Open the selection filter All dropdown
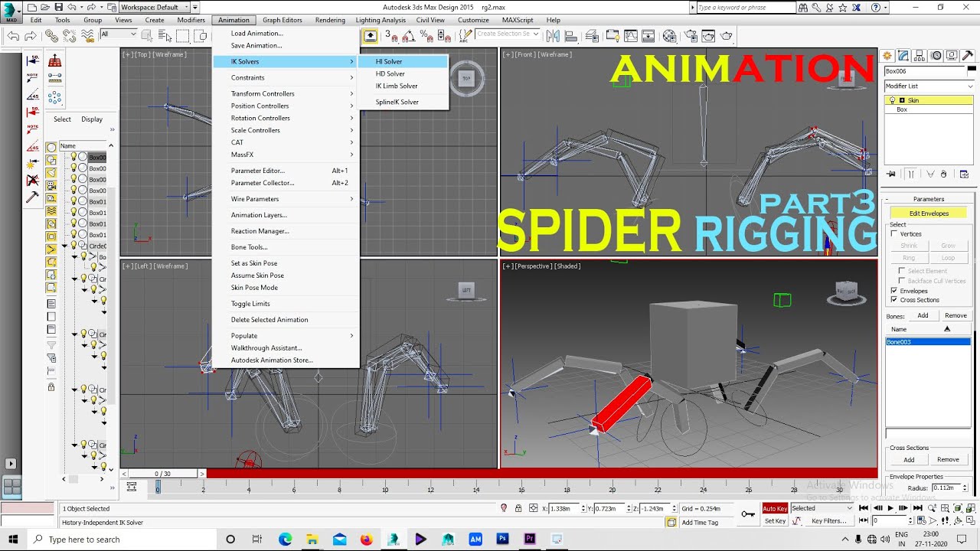Image resolution: width=980 pixels, height=551 pixels. pos(118,34)
